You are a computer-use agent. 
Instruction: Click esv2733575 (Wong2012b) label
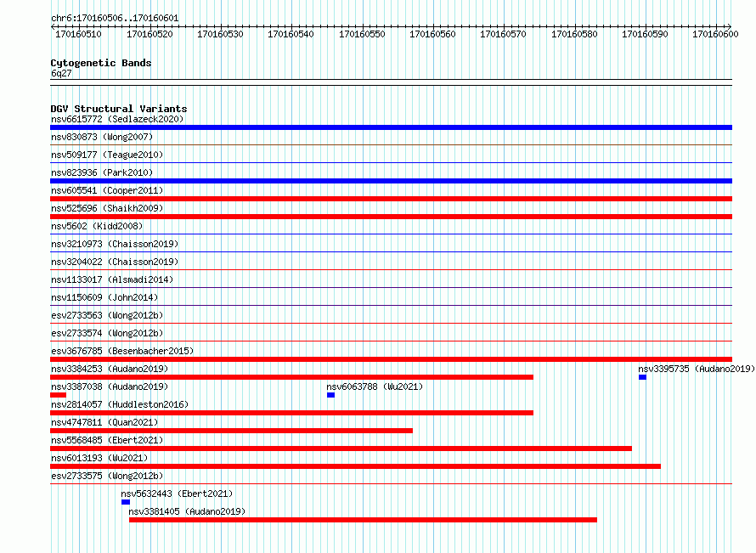[107, 476]
